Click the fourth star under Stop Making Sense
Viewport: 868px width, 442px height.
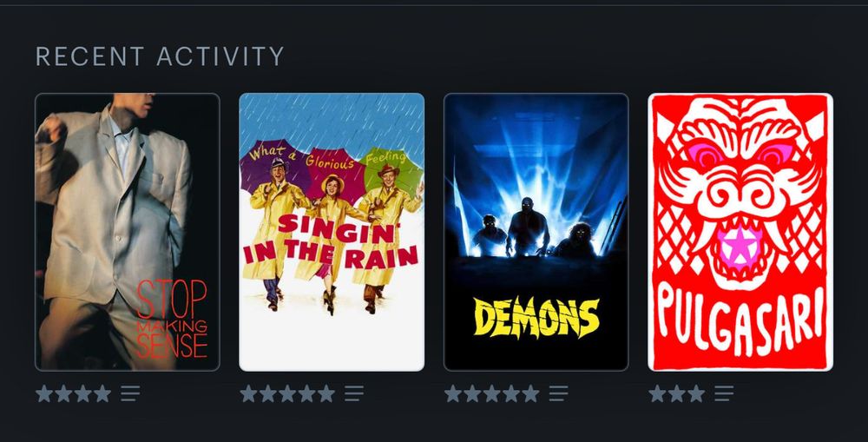pyautogui.click(x=102, y=393)
